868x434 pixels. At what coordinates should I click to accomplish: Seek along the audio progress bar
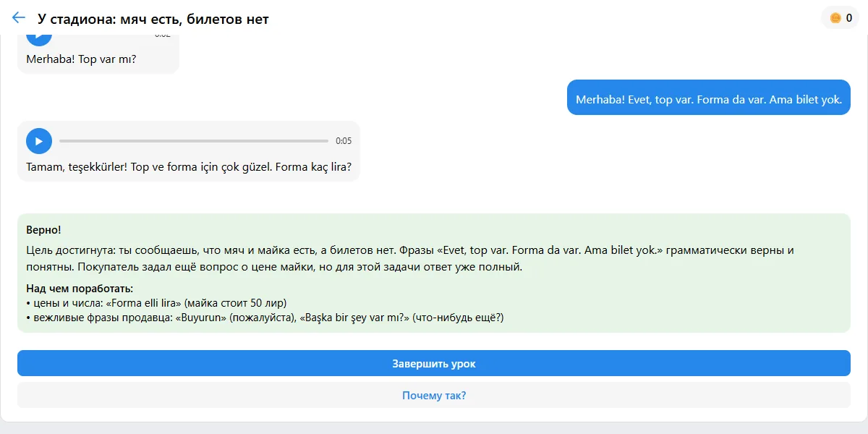194,141
